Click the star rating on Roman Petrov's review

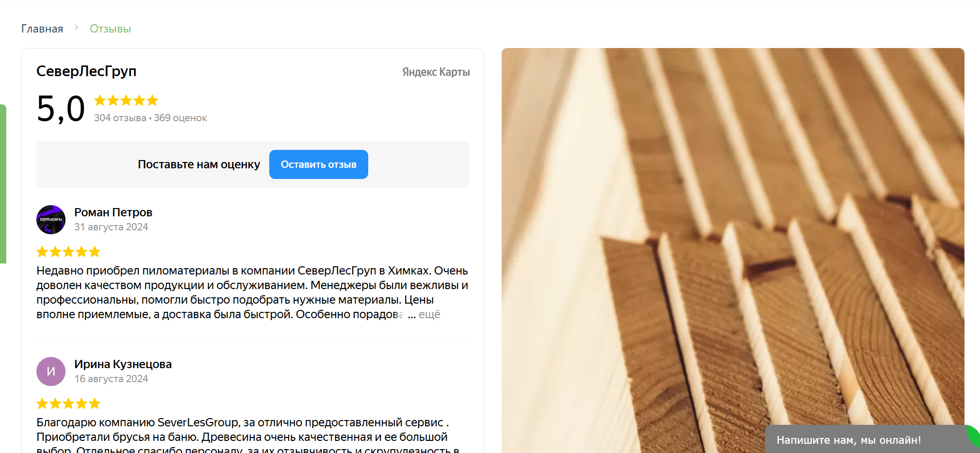68,252
